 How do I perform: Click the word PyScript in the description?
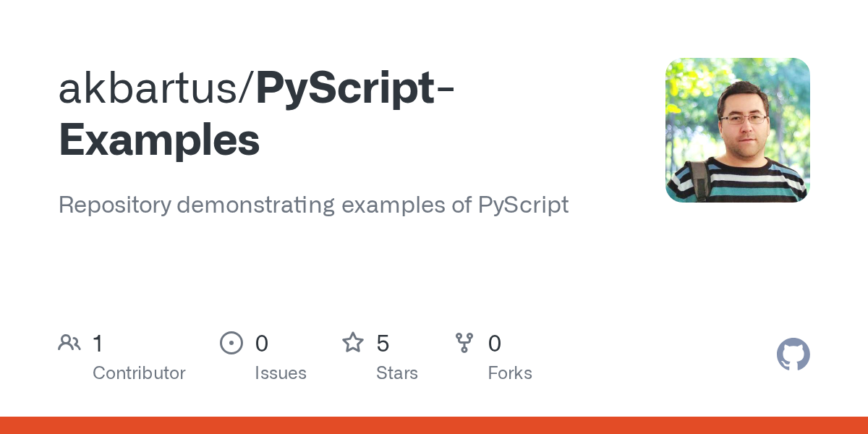point(524,205)
